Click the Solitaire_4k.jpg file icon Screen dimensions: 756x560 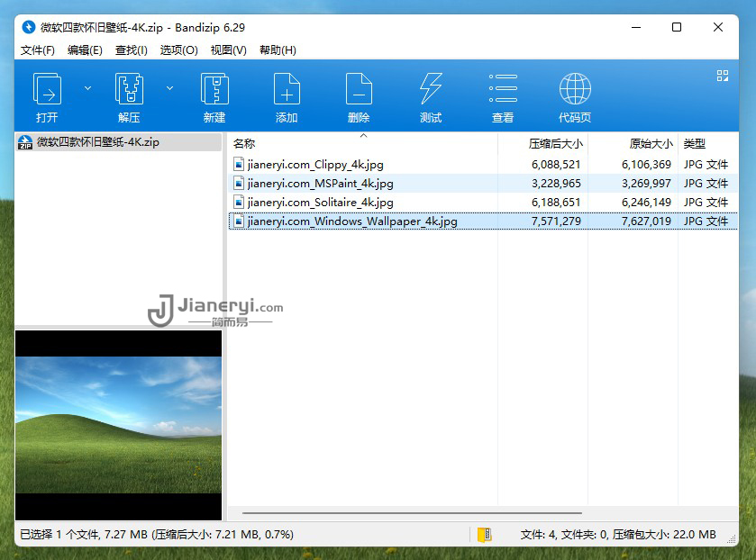(x=239, y=202)
